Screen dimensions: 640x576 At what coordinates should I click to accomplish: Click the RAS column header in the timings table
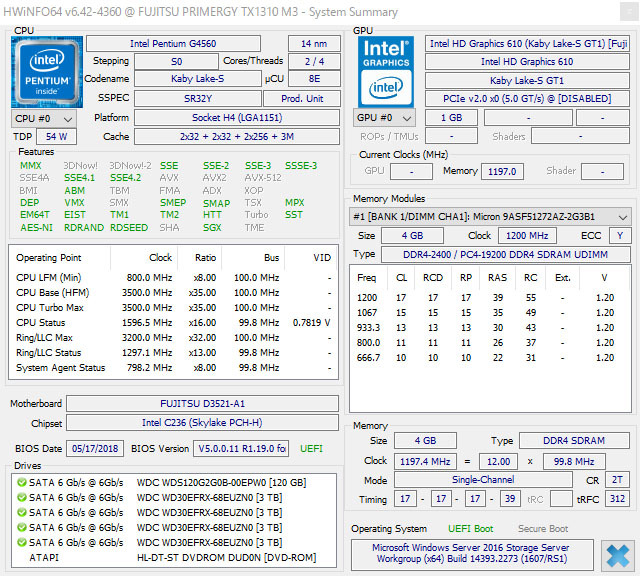[497, 278]
